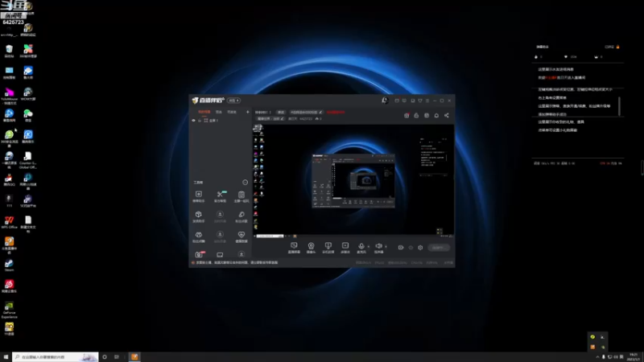Open the clipboard tool in toolbox
Viewport: 644px width, 362px height.
coord(242,196)
